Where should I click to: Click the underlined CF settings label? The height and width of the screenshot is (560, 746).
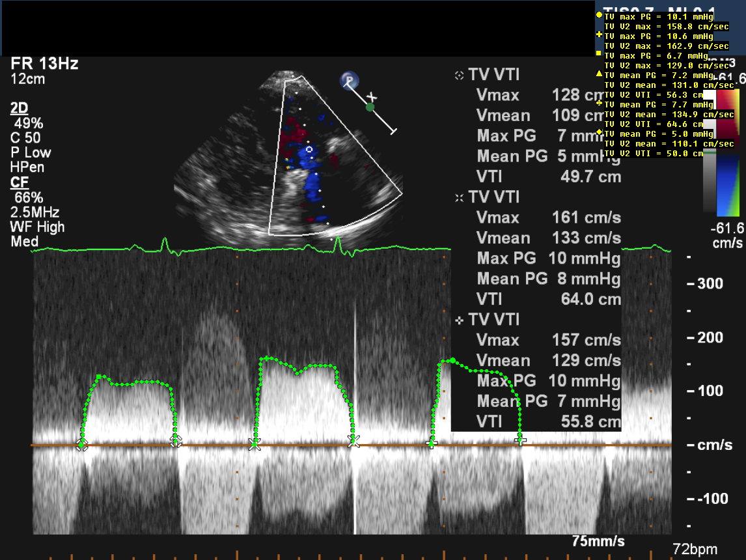tap(19, 183)
